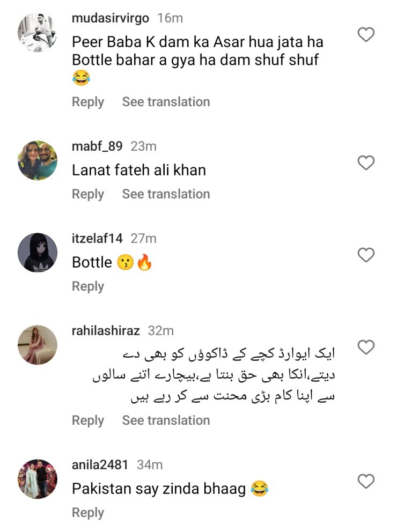Open the mudasirvirgo username link

coord(111,18)
